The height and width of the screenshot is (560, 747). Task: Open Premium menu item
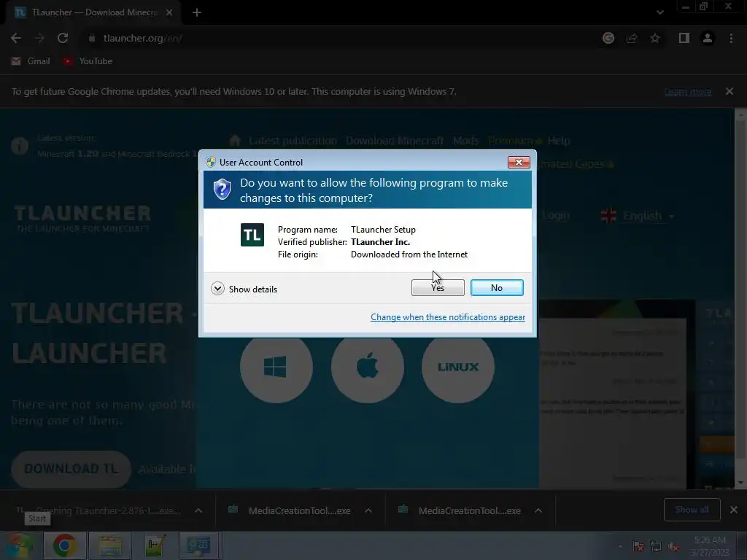coord(514,141)
